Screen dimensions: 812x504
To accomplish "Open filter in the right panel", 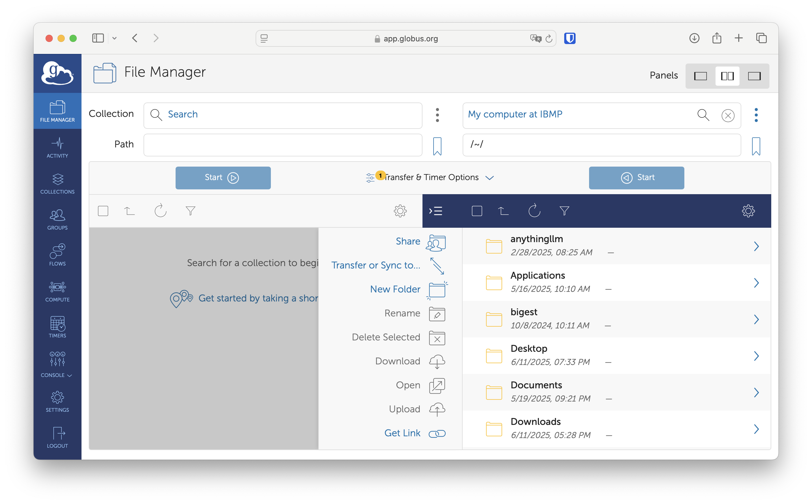I will [x=564, y=211].
